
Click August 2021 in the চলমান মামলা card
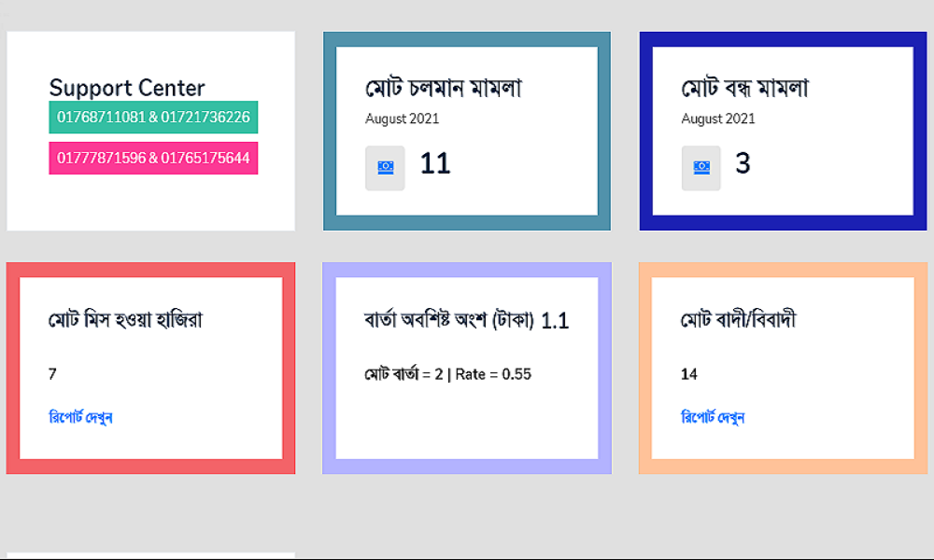coord(402,119)
